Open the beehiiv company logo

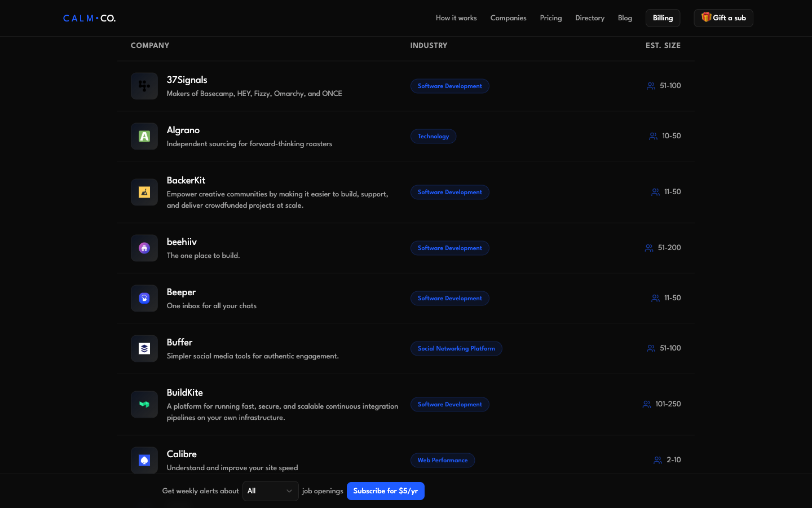click(x=144, y=248)
